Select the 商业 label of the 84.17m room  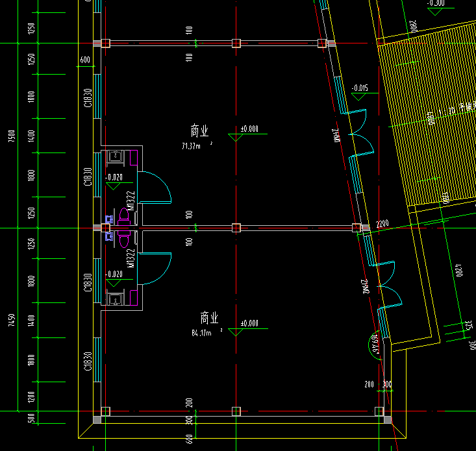[x=209, y=318]
